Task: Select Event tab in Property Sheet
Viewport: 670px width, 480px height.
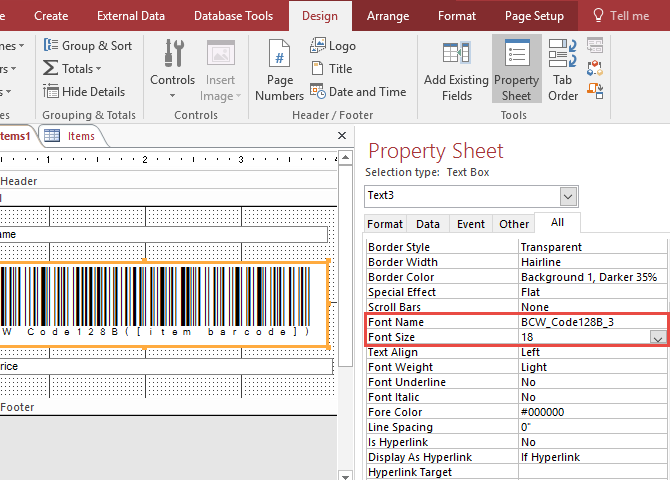Action: click(x=471, y=224)
